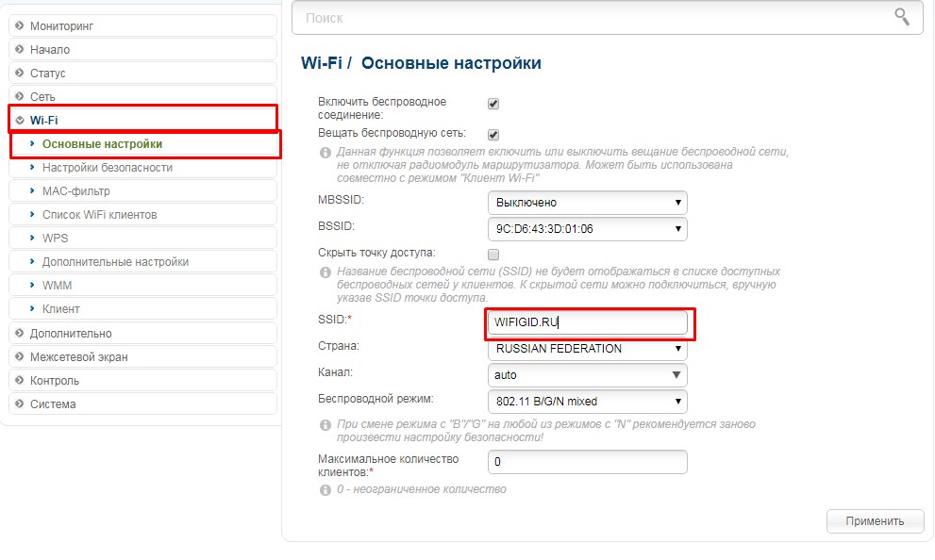Click the arrow icon beside Система

point(20,404)
